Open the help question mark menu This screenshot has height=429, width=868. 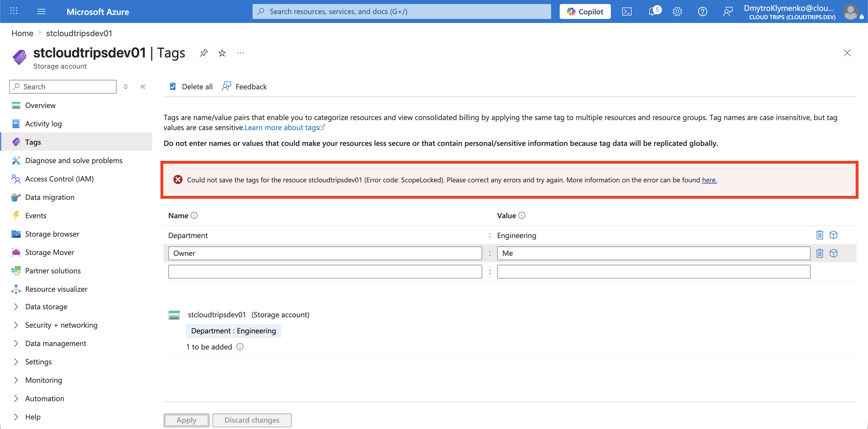click(702, 11)
